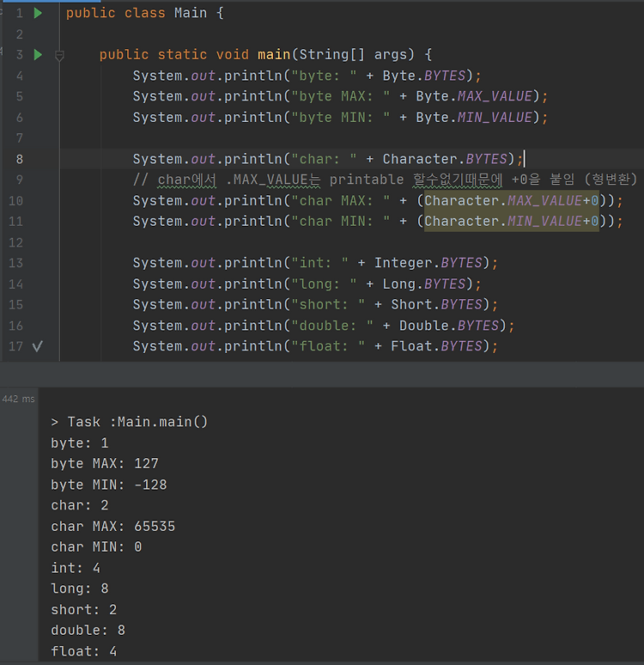Collapse the main method fold marker
This screenshot has width=644, height=665.
coord(59,55)
